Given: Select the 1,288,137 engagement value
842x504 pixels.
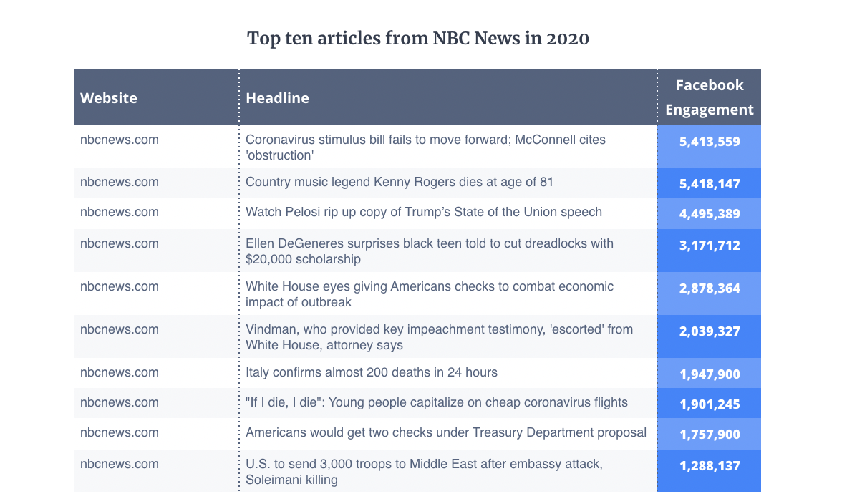Looking at the screenshot, I should (x=709, y=466).
